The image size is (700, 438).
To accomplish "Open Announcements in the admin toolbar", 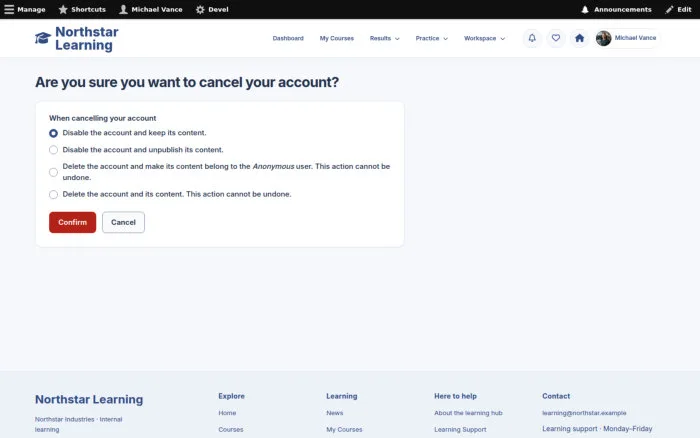I will [616, 9].
